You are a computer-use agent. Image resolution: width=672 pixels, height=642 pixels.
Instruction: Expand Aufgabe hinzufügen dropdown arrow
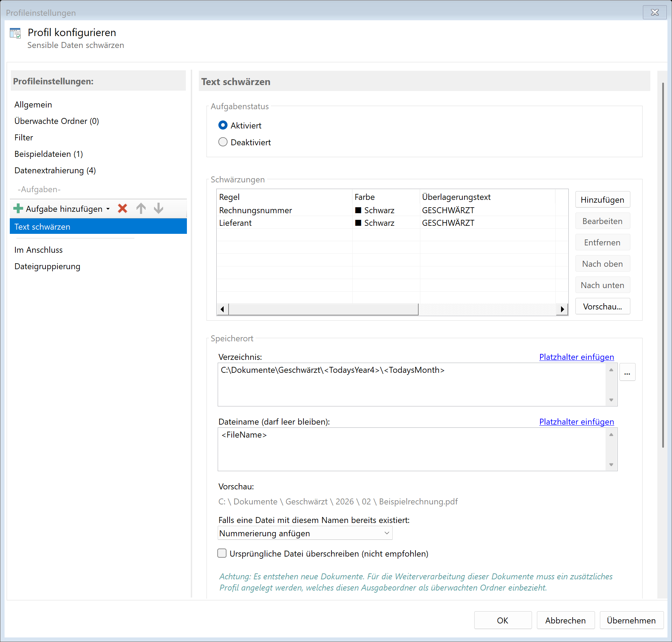click(108, 209)
